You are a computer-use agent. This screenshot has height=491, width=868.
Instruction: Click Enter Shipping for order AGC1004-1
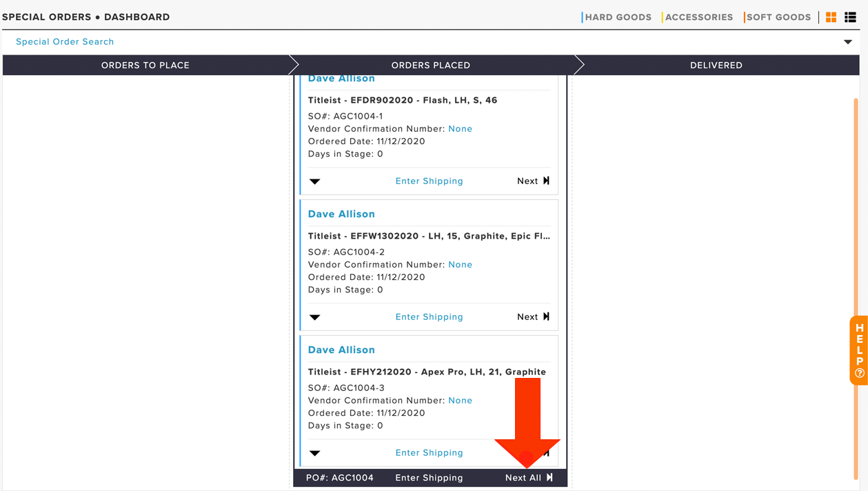429,181
